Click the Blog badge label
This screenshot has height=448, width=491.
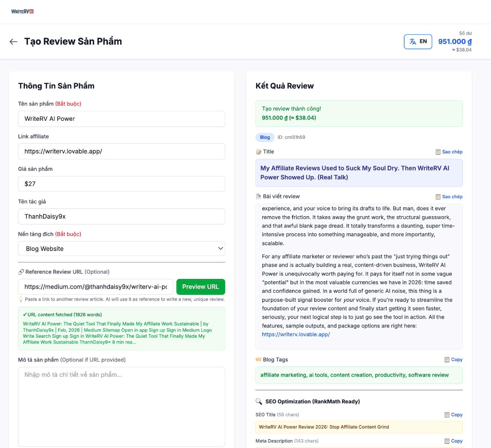point(265,137)
